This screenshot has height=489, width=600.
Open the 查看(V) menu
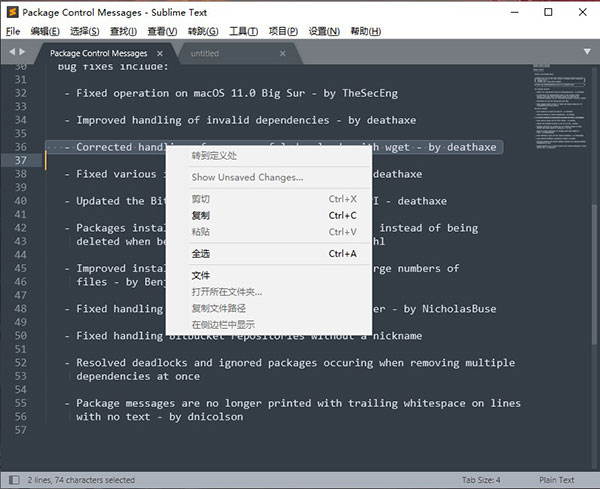click(x=162, y=31)
